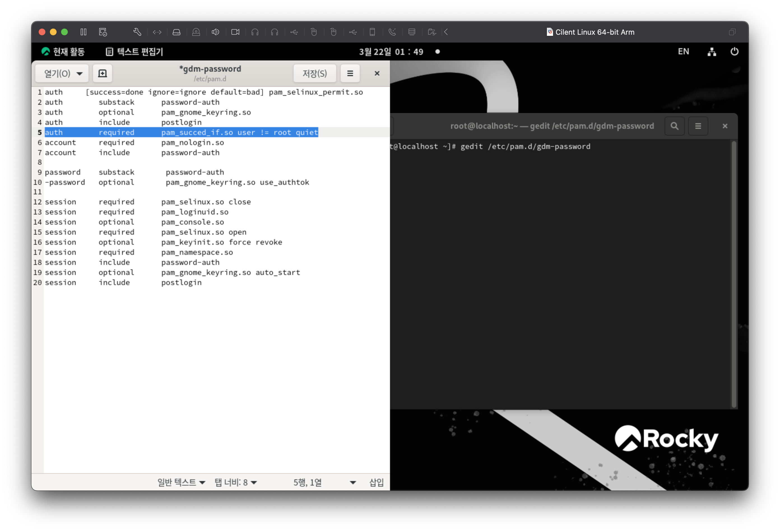Open the 텍스트 편집기 app menu

134,52
